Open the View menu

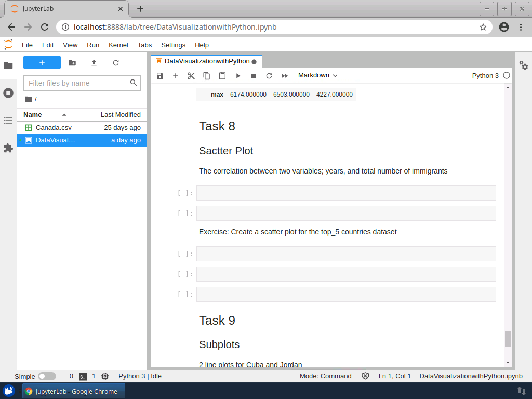pyautogui.click(x=70, y=45)
